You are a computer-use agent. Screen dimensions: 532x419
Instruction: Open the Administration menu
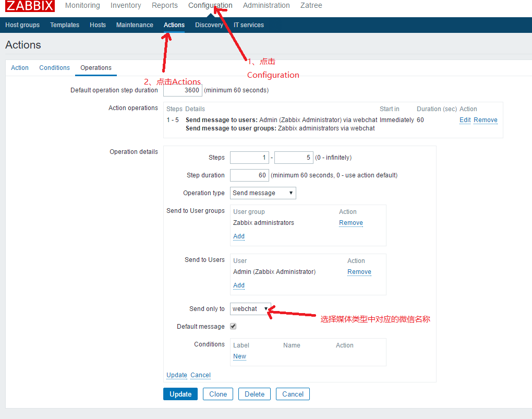(267, 5)
